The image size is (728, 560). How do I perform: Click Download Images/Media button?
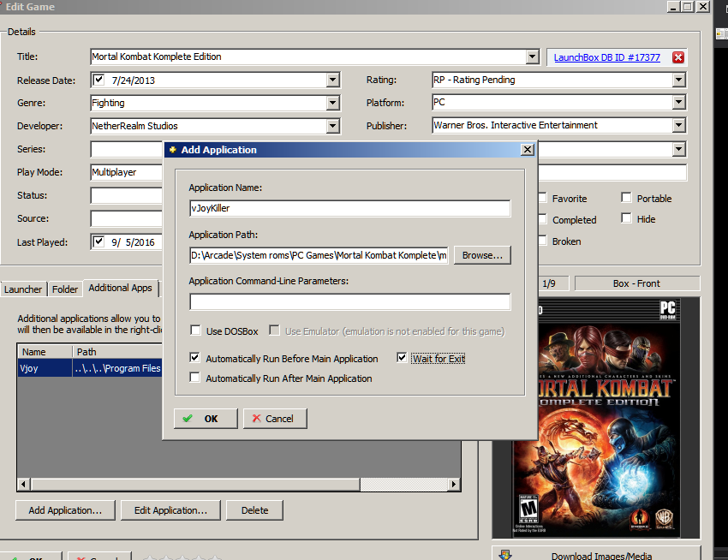(x=597, y=553)
